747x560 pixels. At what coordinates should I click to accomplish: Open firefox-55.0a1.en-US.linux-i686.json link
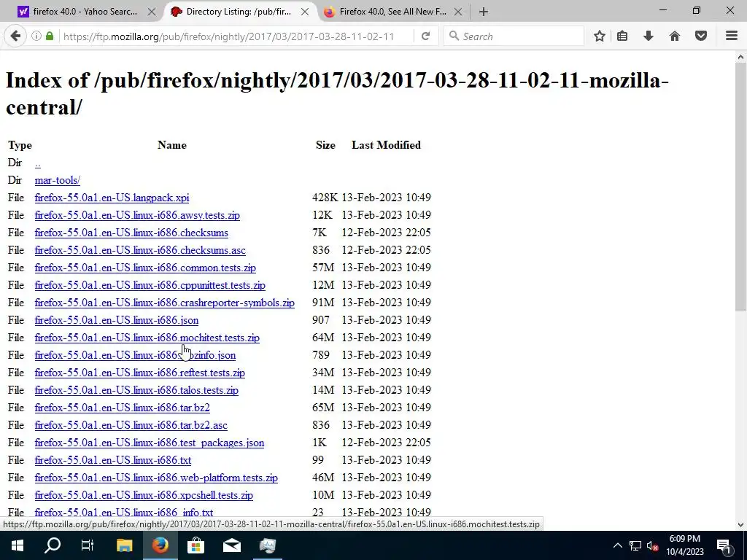(x=117, y=321)
